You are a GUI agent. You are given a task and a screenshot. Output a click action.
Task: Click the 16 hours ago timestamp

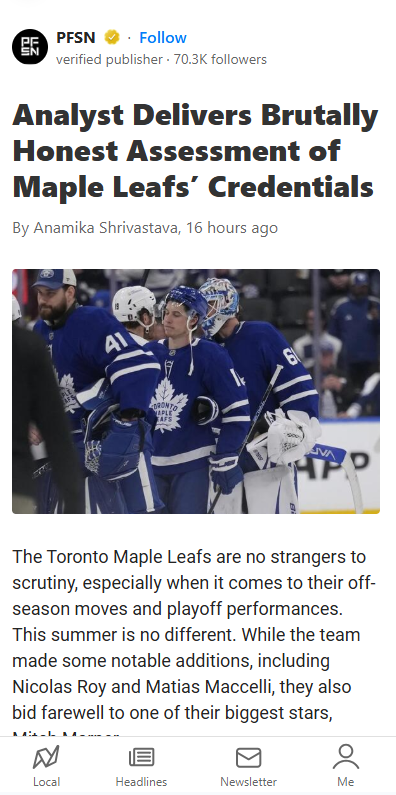pos(232,228)
